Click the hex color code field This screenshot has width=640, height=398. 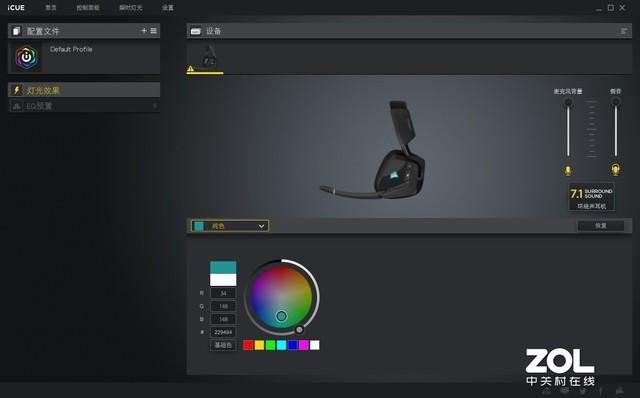[x=223, y=332]
